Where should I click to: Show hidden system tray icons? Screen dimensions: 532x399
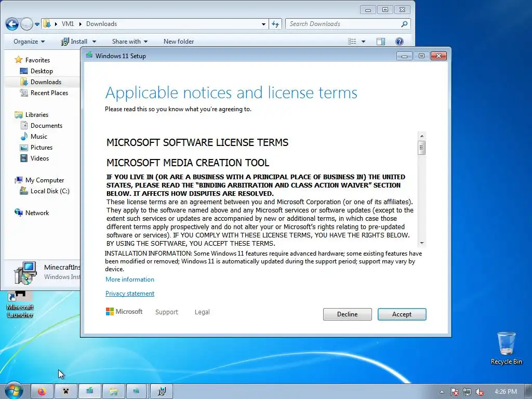[442, 392]
